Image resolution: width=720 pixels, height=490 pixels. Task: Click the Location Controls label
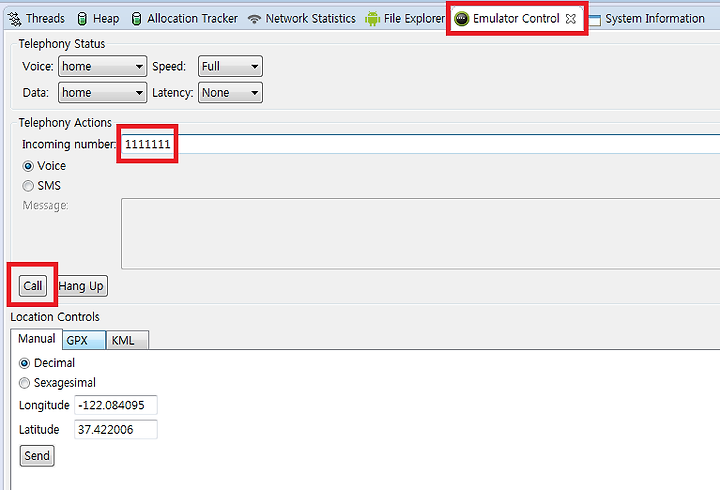pyautogui.click(x=55, y=317)
